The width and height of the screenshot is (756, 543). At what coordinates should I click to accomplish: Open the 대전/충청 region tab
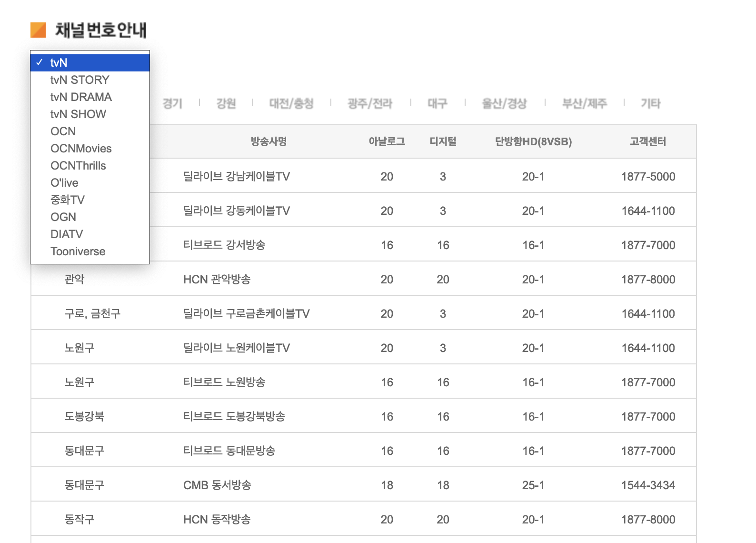point(291,103)
